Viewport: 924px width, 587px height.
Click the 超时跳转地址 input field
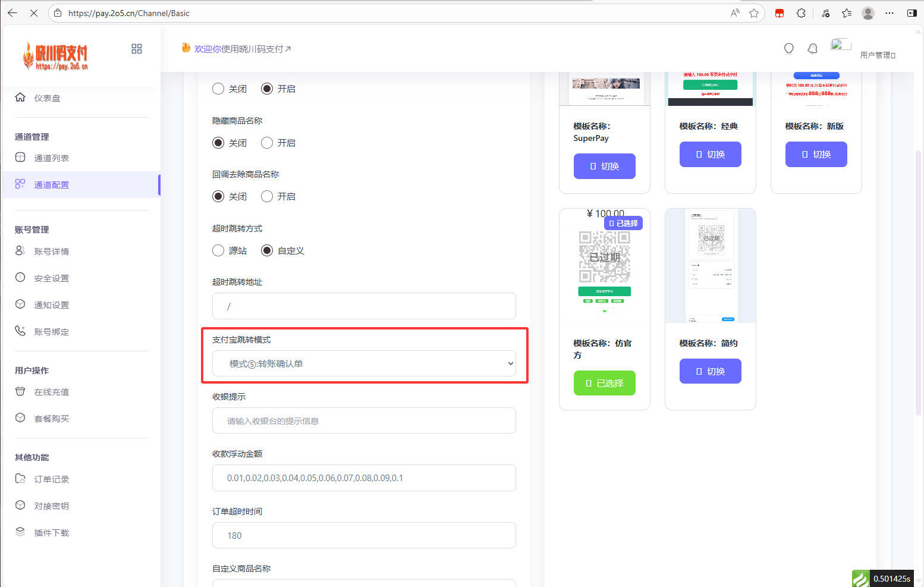click(364, 306)
